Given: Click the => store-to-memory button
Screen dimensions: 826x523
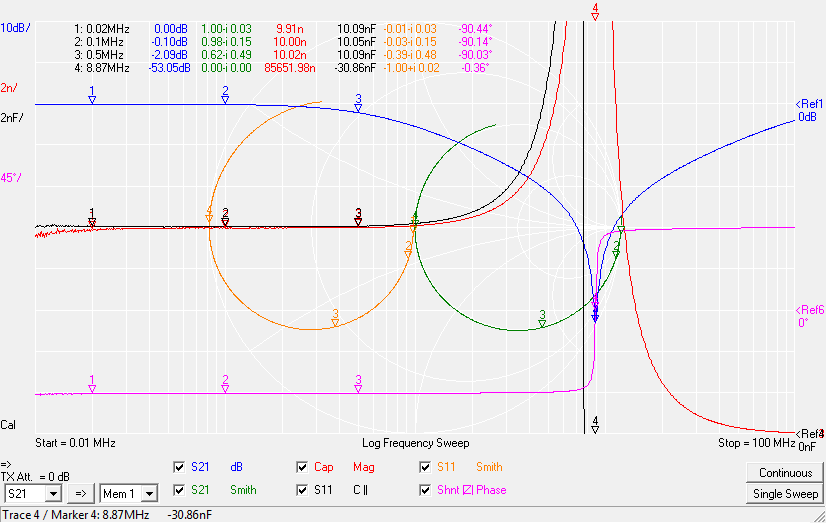Looking at the screenshot, I should (81, 494).
